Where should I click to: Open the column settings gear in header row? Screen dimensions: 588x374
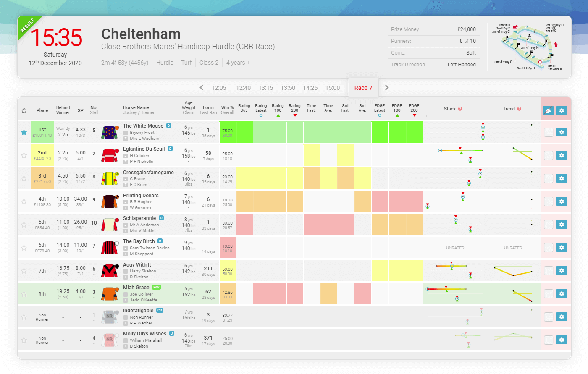(x=562, y=110)
